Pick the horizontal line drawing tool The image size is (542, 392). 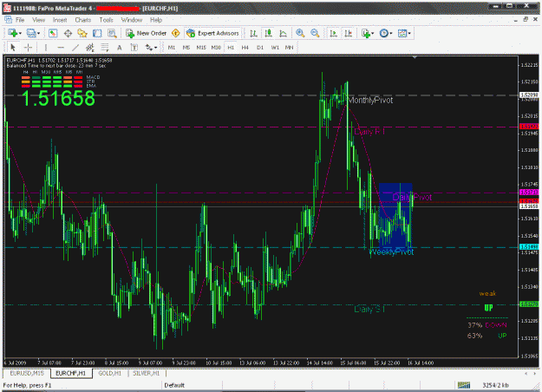click(61, 48)
